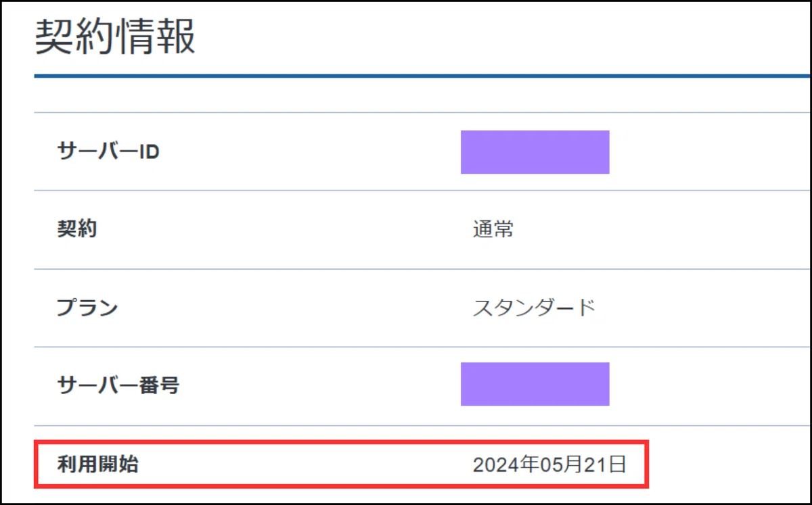Select the 契約 row label
812x505 pixels.
click(x=77, y=229)
